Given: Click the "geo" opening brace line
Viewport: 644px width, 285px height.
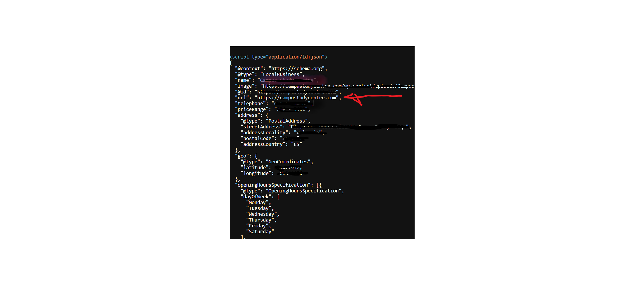Looking at the screenshot, I should coord(246,156).
